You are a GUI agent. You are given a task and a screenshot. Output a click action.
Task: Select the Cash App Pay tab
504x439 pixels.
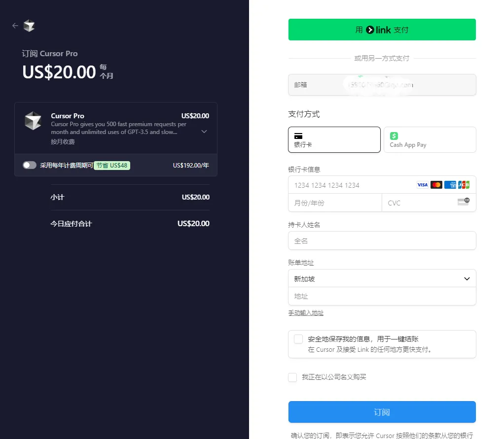430,140
